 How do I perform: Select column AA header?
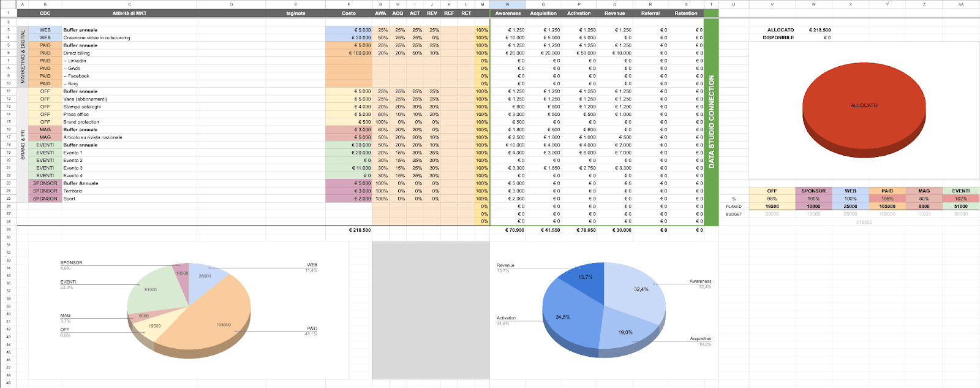coord(961,4)
